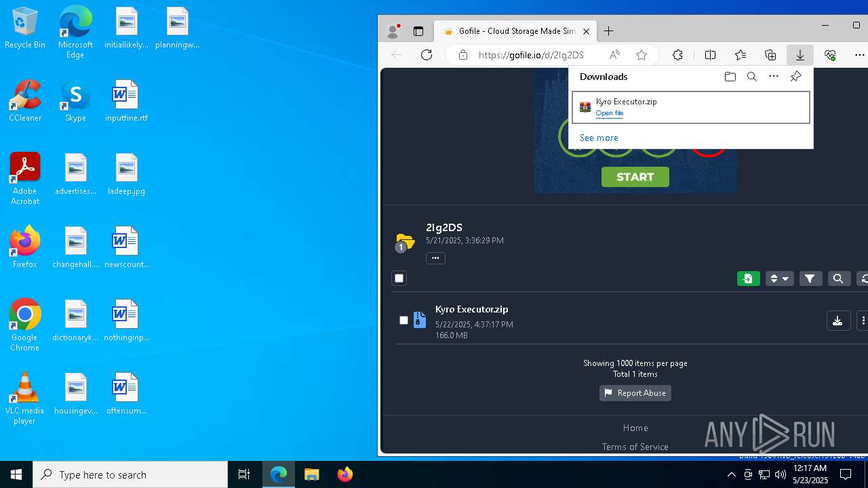Open Browser essentials heart icon

(830, 55)
